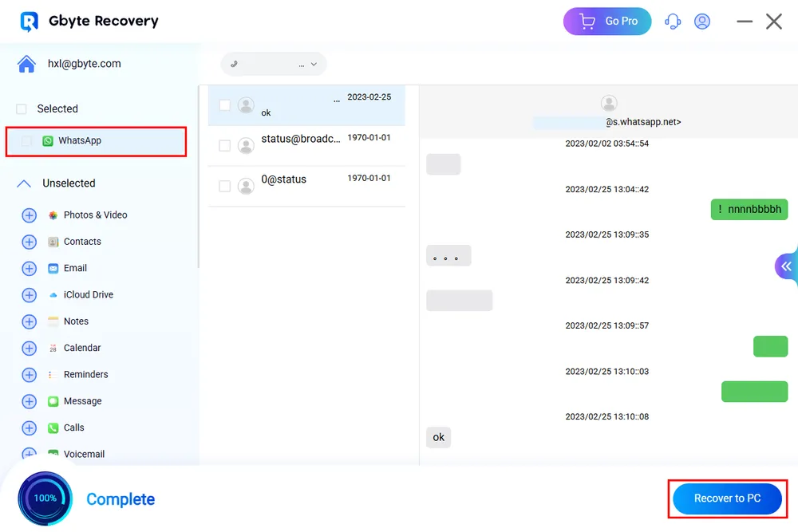Tick checkbox for status@broadc... chat

224,145
